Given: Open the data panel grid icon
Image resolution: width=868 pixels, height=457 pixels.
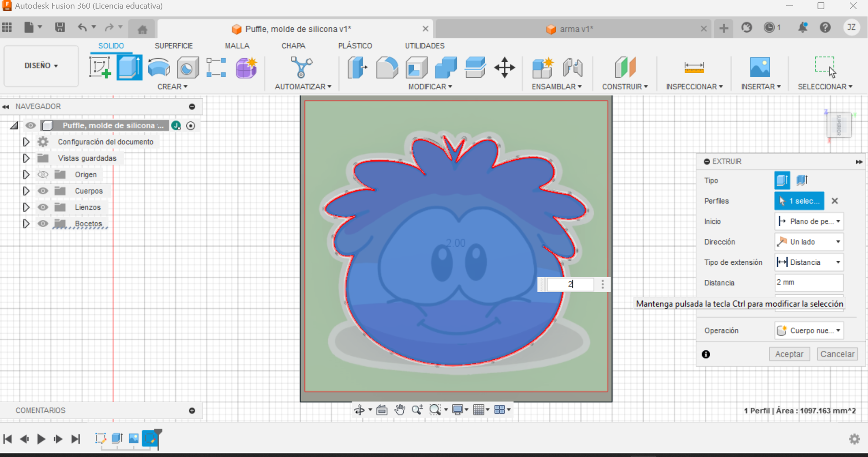Looking at the screenshot, I should click(x=7, y=27).
